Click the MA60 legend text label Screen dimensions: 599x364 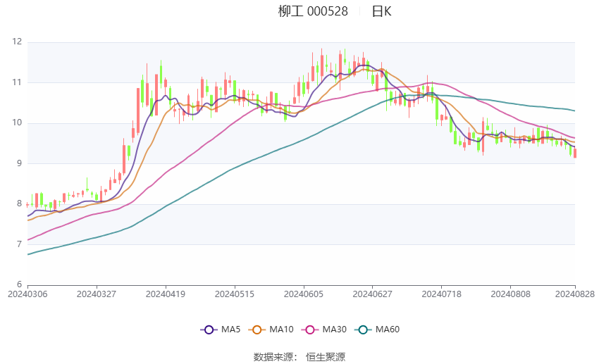click(388, 330)
